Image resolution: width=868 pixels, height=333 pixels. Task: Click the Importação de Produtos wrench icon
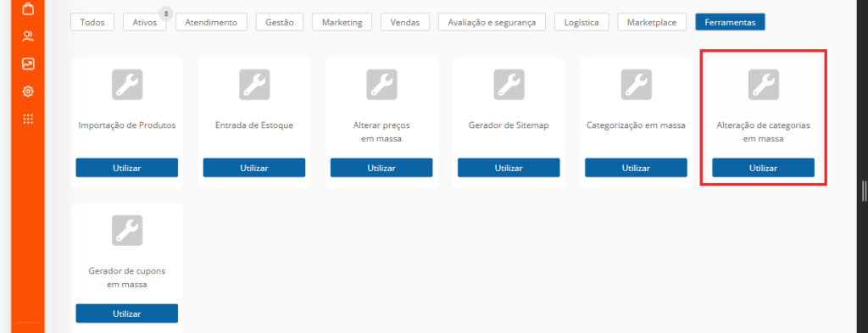[x=127, y=85]
